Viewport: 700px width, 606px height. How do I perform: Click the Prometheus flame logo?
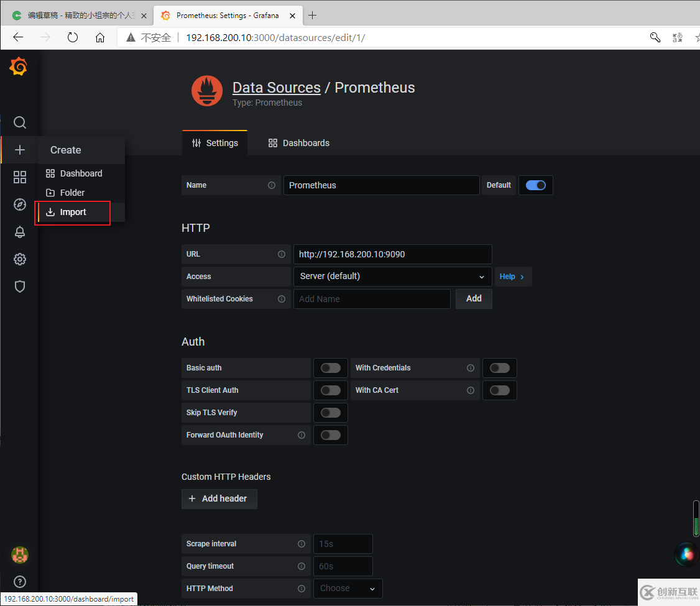[x=207, y=91]
